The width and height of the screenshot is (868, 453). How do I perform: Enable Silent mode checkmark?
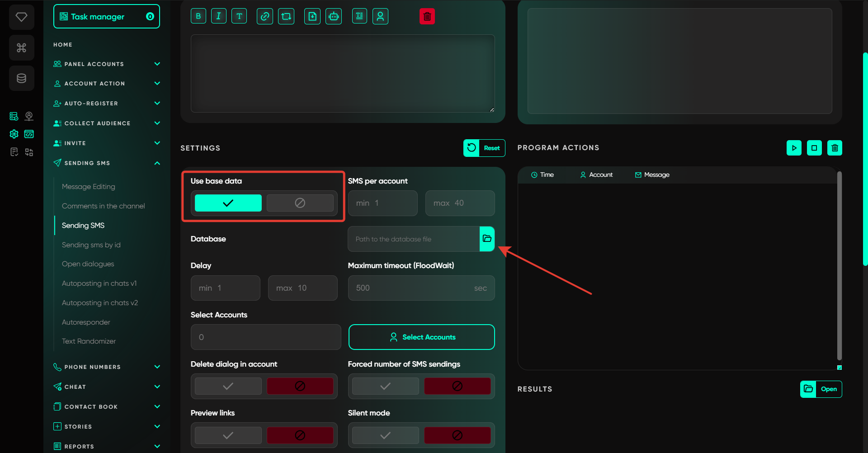tap(385, 435)
